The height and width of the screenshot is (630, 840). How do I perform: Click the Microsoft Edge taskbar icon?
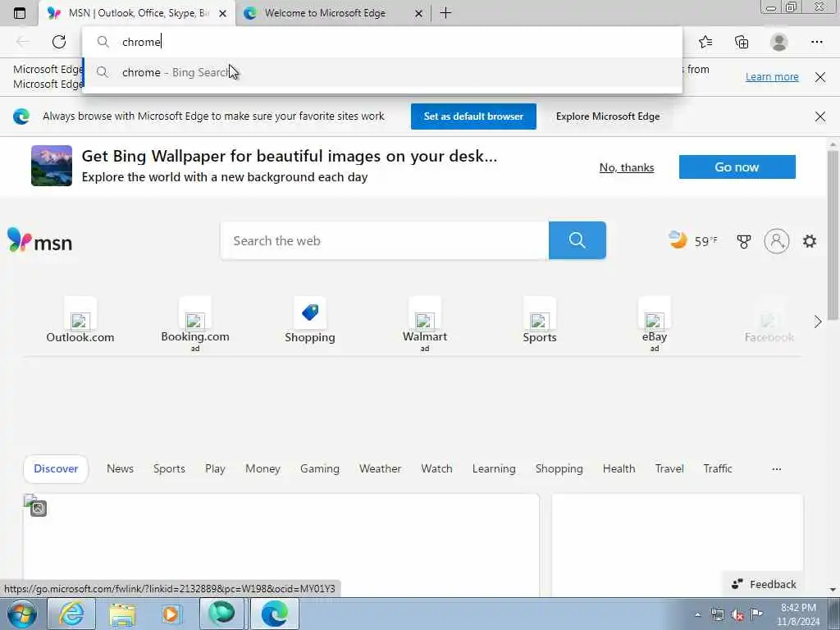274,614
